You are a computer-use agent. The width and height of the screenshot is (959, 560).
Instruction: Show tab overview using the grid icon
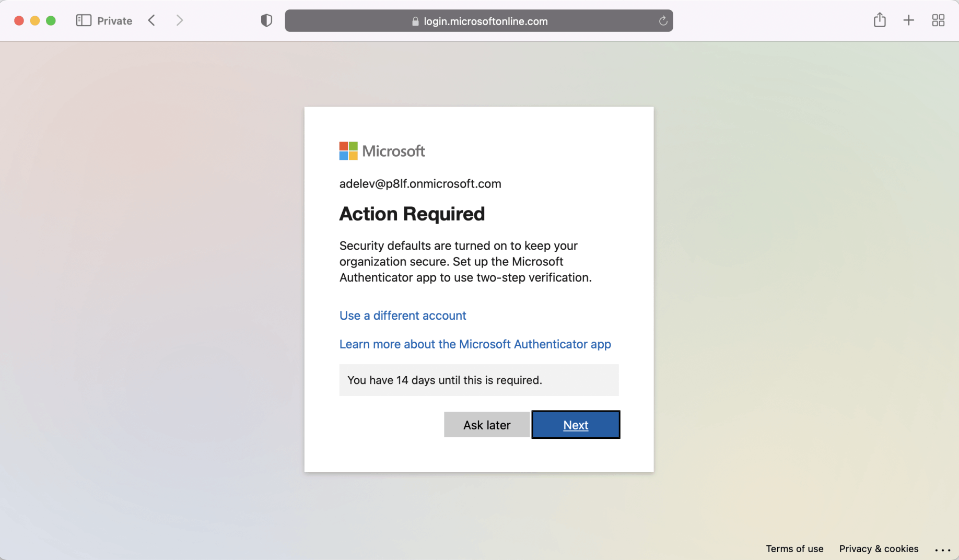point(938,20)
